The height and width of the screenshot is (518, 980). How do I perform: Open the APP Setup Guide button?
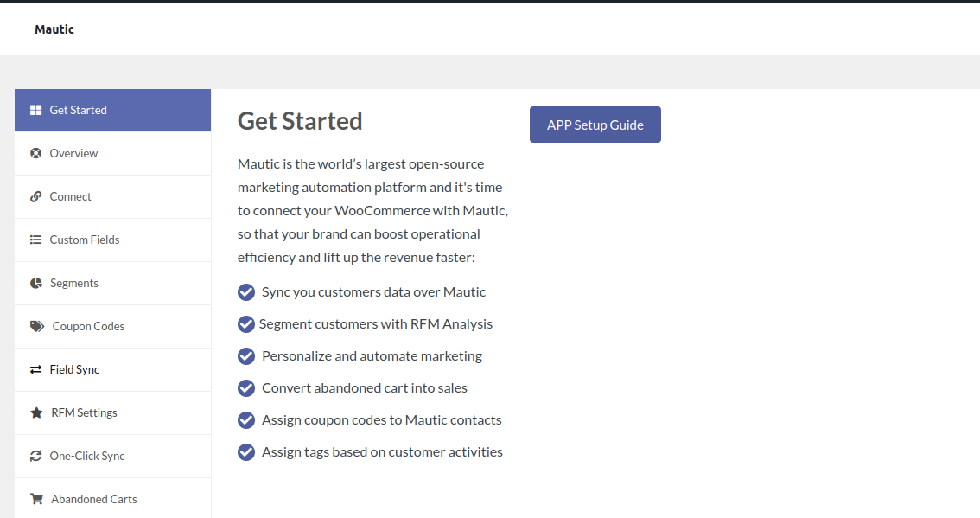pyautogui.click(x=595, y=125)
